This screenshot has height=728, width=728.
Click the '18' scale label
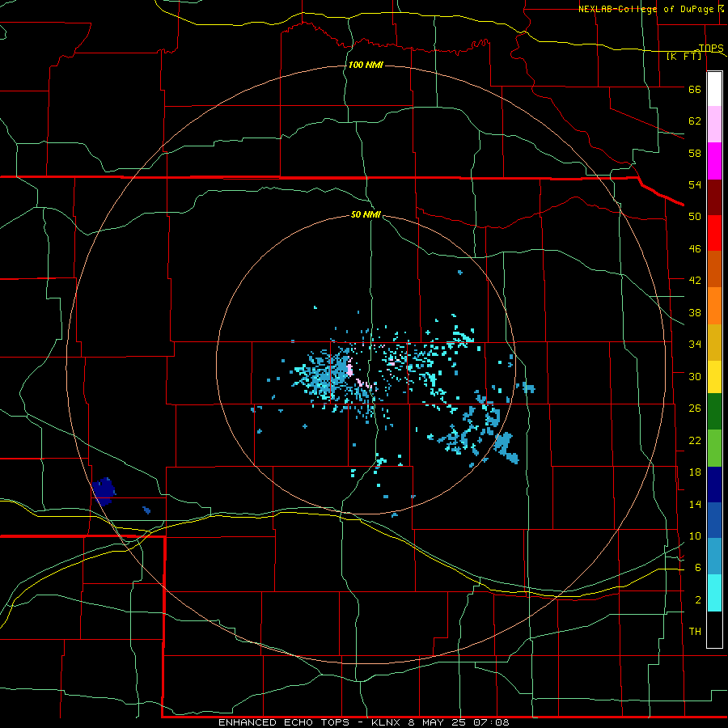pyautogui.click(x=695, y=472)
